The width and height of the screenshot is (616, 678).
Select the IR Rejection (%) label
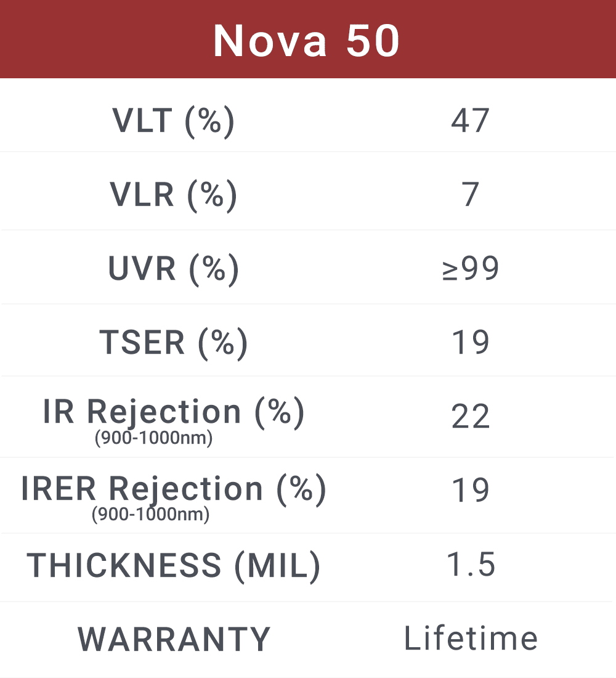(x=173, y=412)
